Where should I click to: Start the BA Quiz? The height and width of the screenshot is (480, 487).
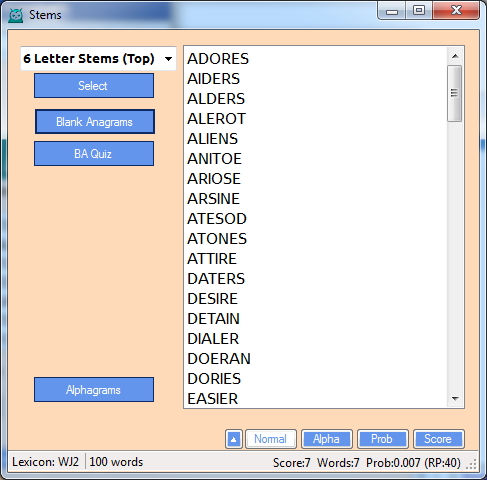click(94, 154)
